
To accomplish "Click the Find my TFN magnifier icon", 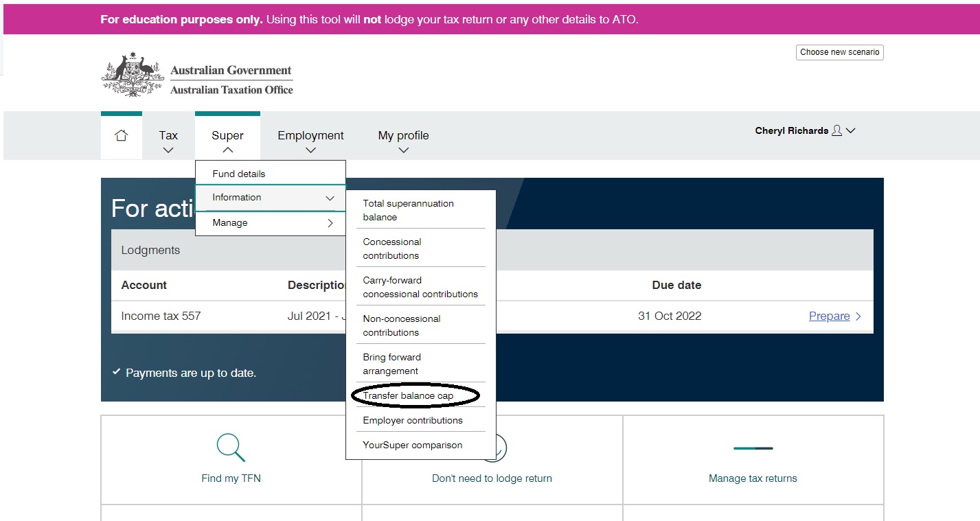I will [230, 447].
